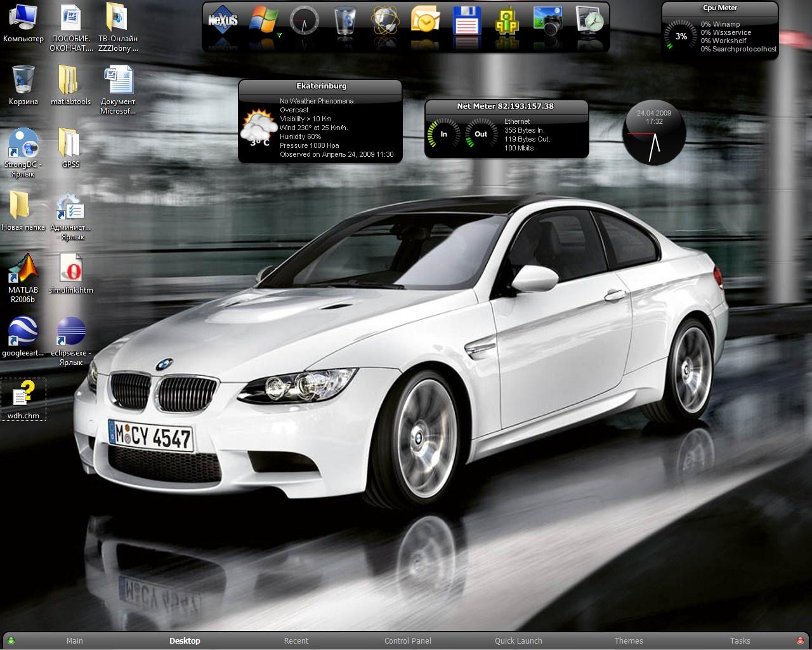Viewport: 812px width, 650px height.
Task: Click the blue floppy disk icon in the dock
Action: (x=466, y=21)
